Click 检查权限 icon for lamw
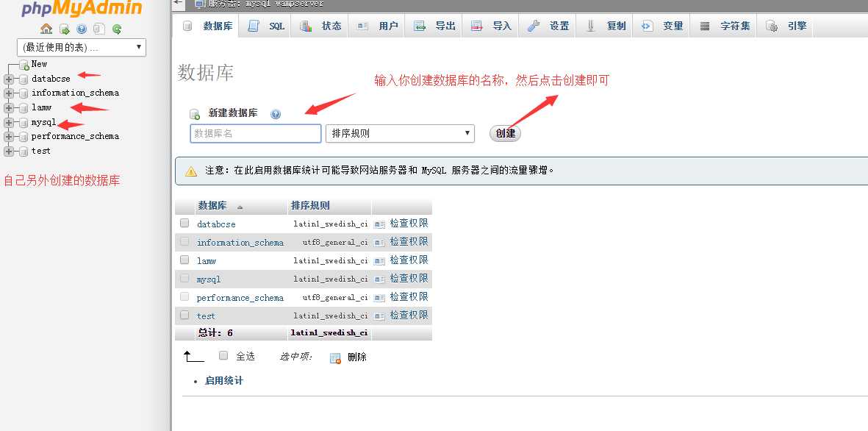 379,261
